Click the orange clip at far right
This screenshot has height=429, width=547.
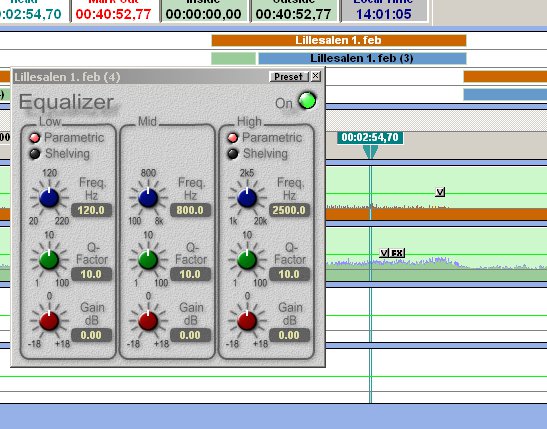505,76
